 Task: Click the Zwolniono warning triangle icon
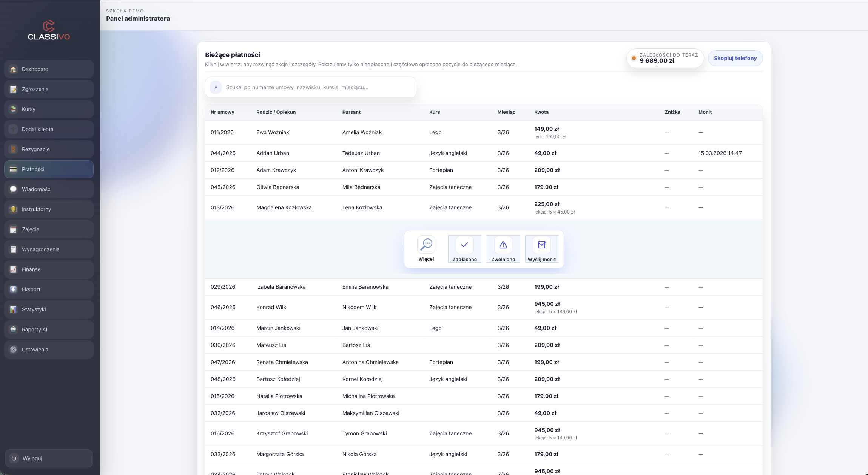[x=503, y=245]
